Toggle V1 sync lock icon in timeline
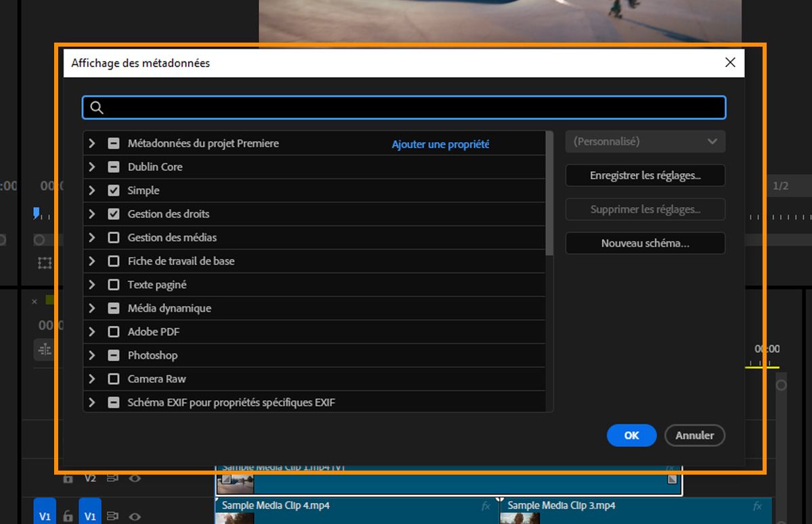 113,516
